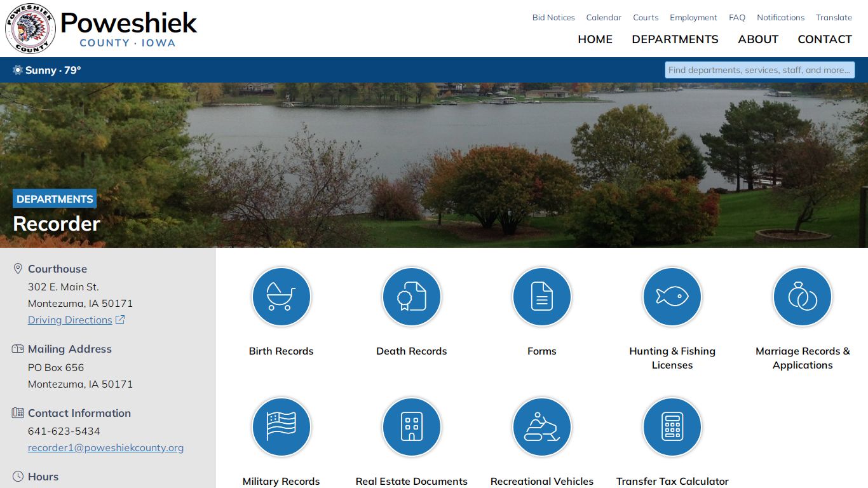Screen dimensions: 868x488
Task: Open Calendar in top navigation
Action: (x=604, y=18)
